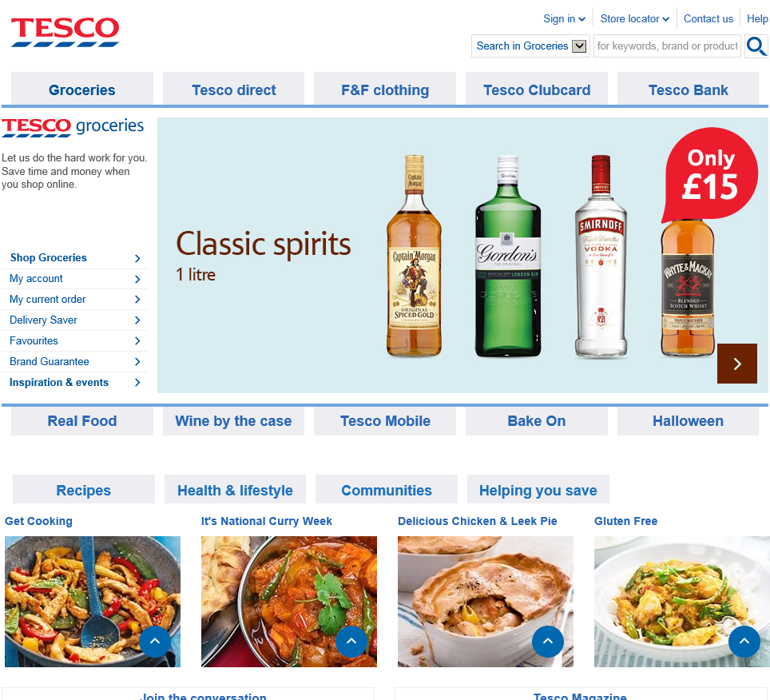Viewport: 770px width, 700px height.
Task: Click the Tesco logo at top left
Action: coord(65,32)
